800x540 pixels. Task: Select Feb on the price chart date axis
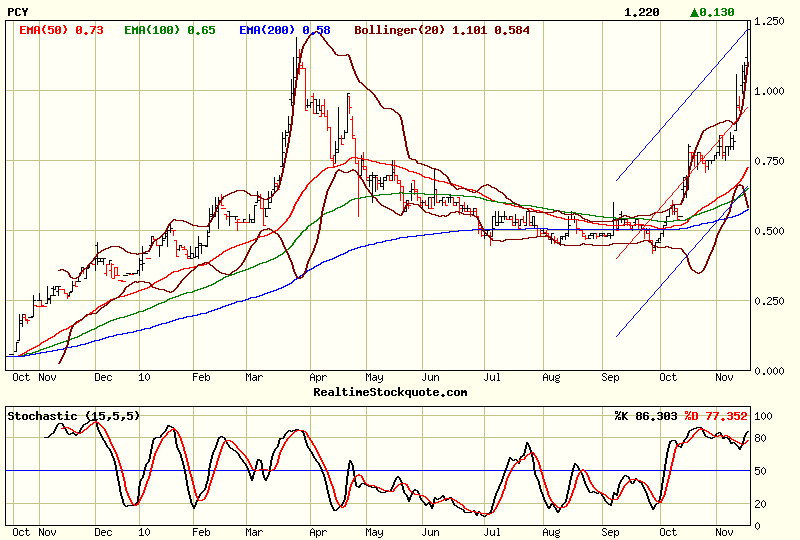[x=201, y=377]
